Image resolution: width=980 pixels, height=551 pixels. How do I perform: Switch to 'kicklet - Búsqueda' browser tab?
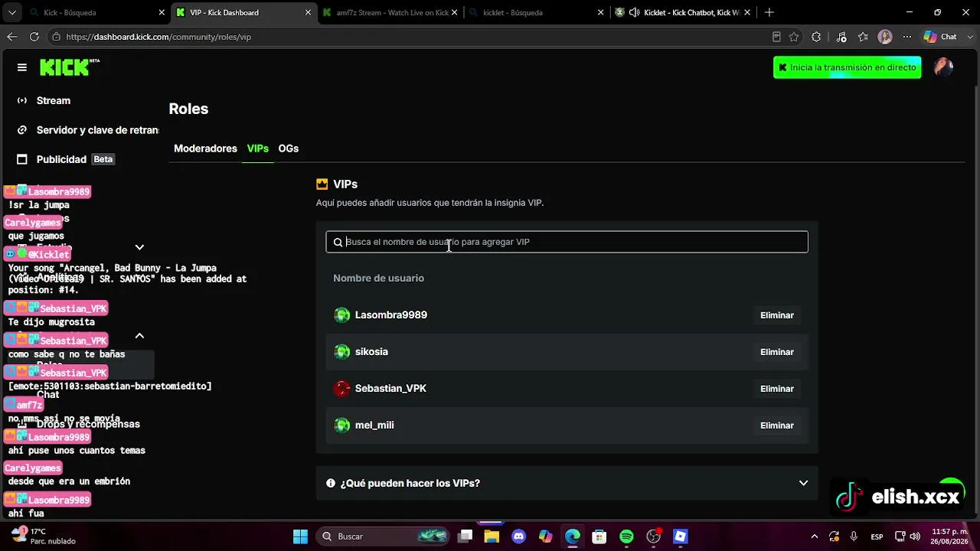click(x=536, y=12)
